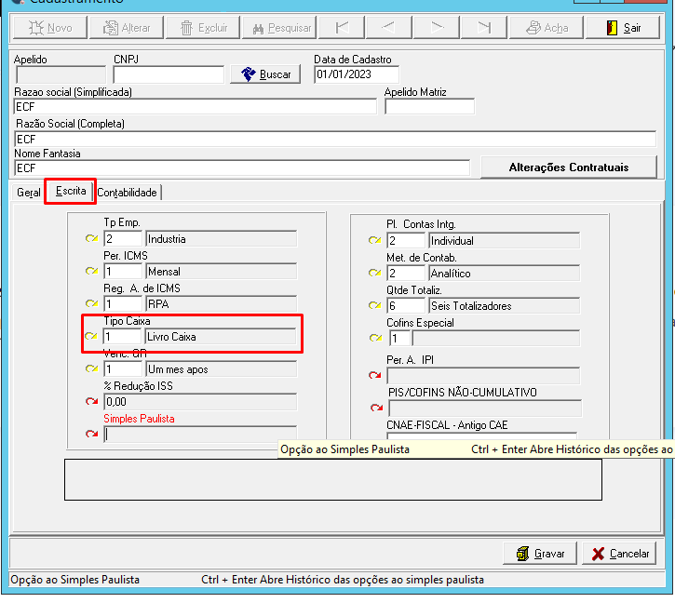This screenshot has height=616, width=675.
Task: Click the yellow arrow lookup beside Tp Emp.
Action: pos(91,238)
